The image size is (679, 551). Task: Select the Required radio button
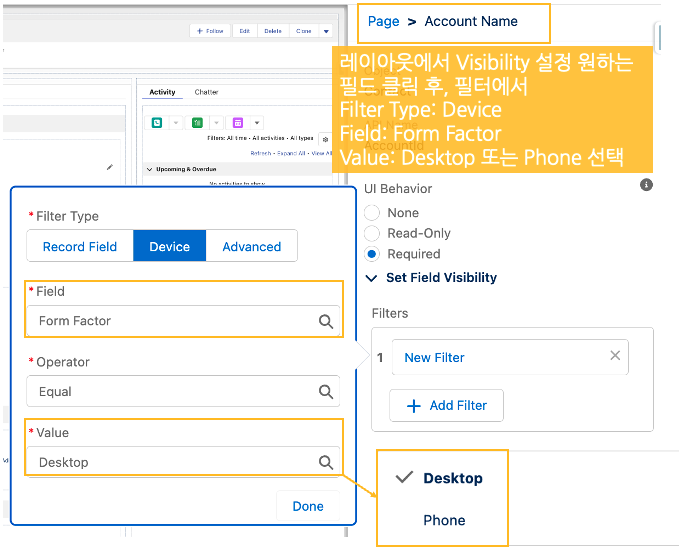point(372,254)
